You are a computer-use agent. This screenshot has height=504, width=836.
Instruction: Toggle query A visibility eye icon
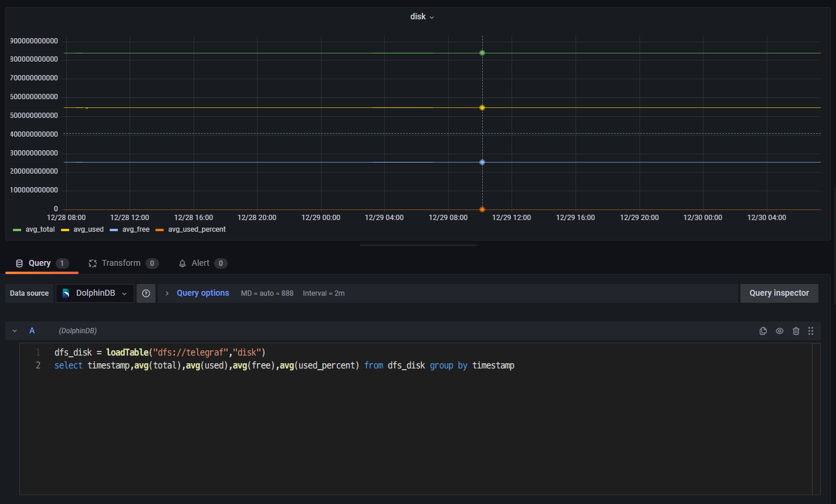click(779, 331)
